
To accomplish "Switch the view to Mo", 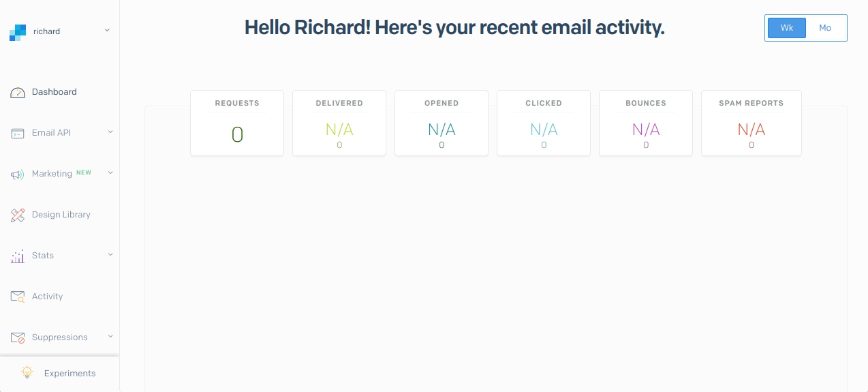I will click(825, 28).
